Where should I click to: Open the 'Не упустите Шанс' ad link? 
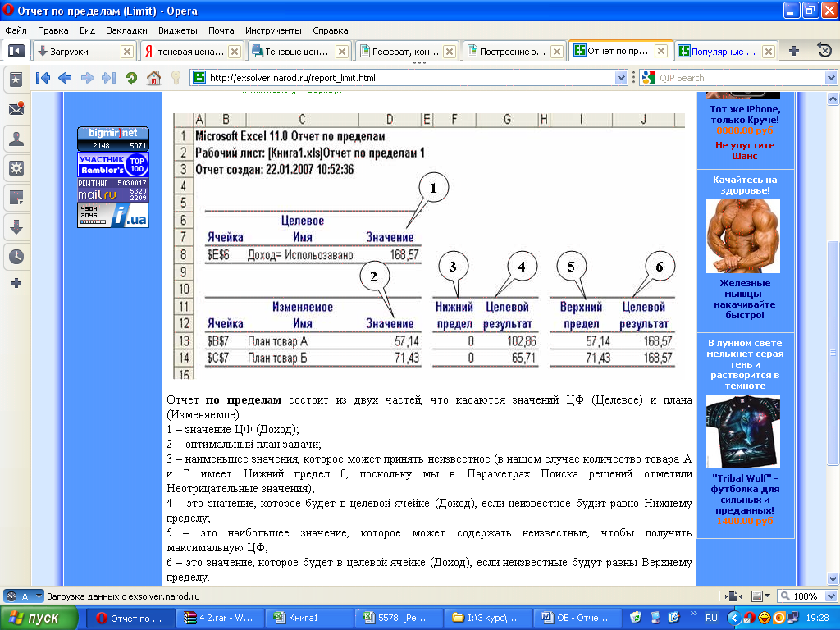pyautogui.click(x=745, y=151)
